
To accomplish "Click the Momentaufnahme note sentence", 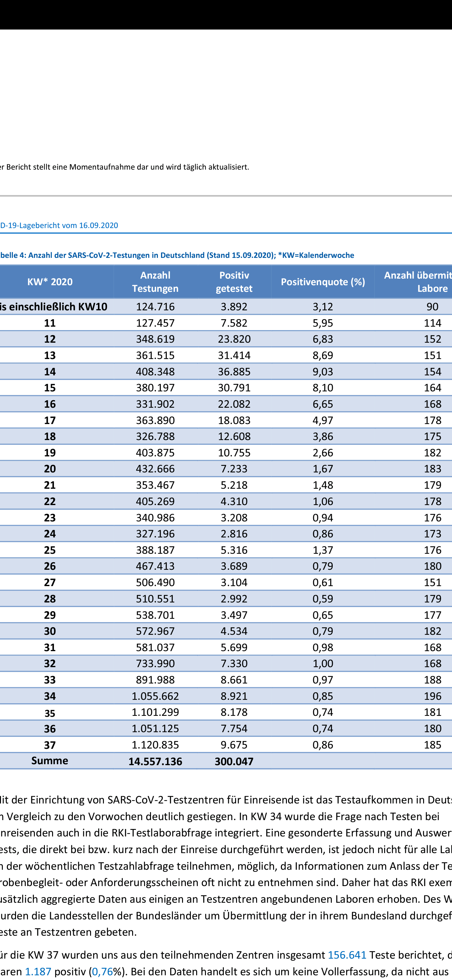I will tap(124, 166).
